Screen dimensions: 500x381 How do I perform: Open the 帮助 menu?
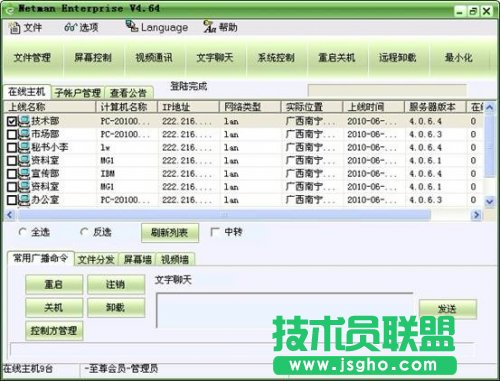click(x=221, y=27)
